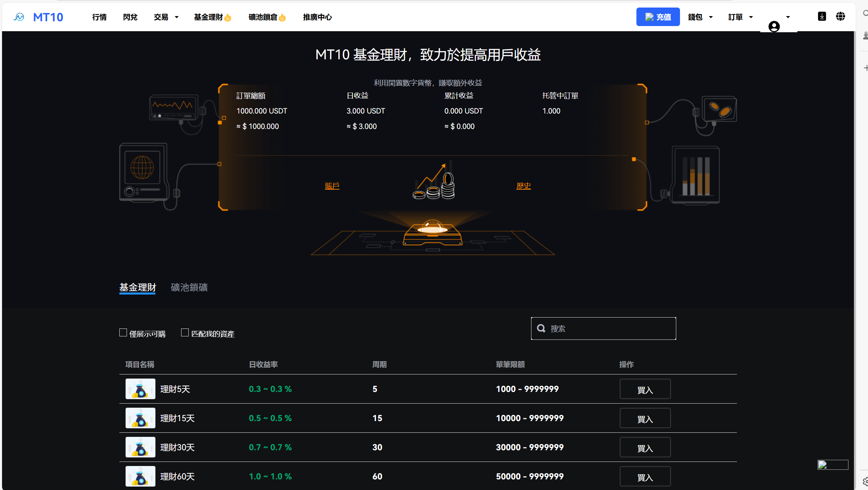Check the 匹配我的資產 option

point(185,332)
